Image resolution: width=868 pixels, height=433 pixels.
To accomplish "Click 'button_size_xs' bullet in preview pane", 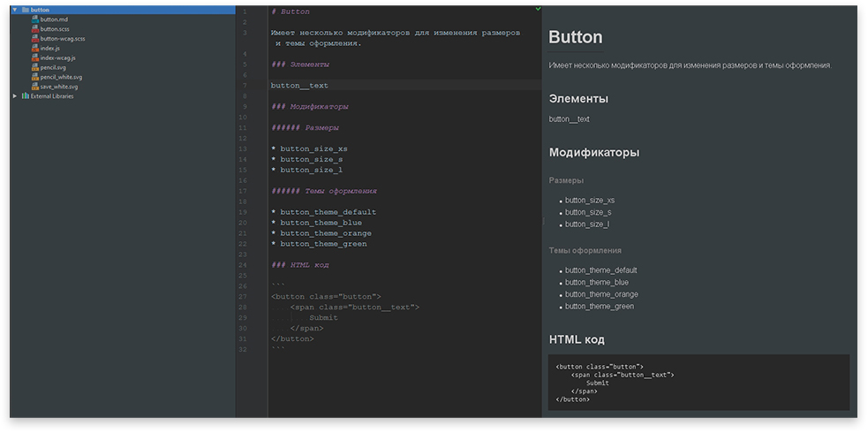I will [590, 201].
